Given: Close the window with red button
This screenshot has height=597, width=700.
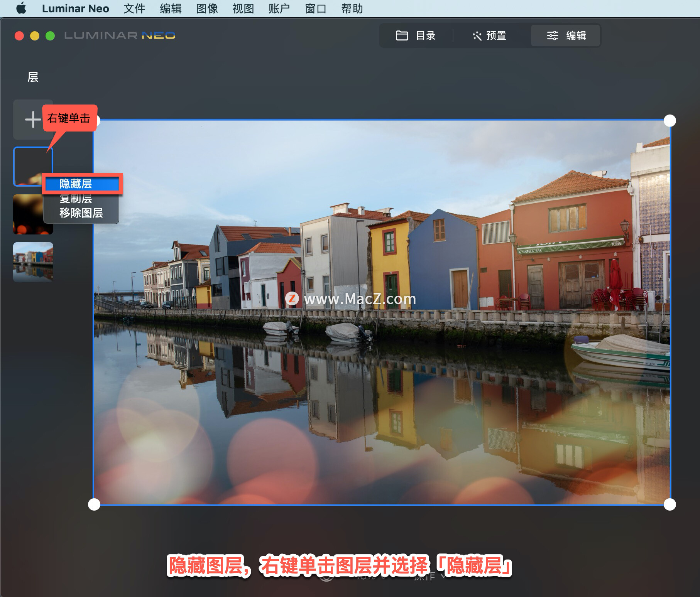Looking at the screenshot, I should (x=19, y=36).
